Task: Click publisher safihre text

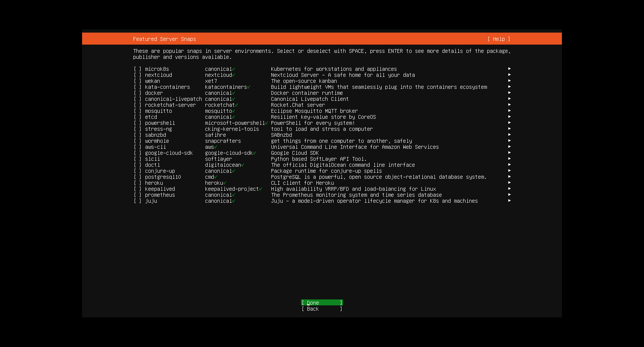Action: pyautogui.click(x=216, y=135)
